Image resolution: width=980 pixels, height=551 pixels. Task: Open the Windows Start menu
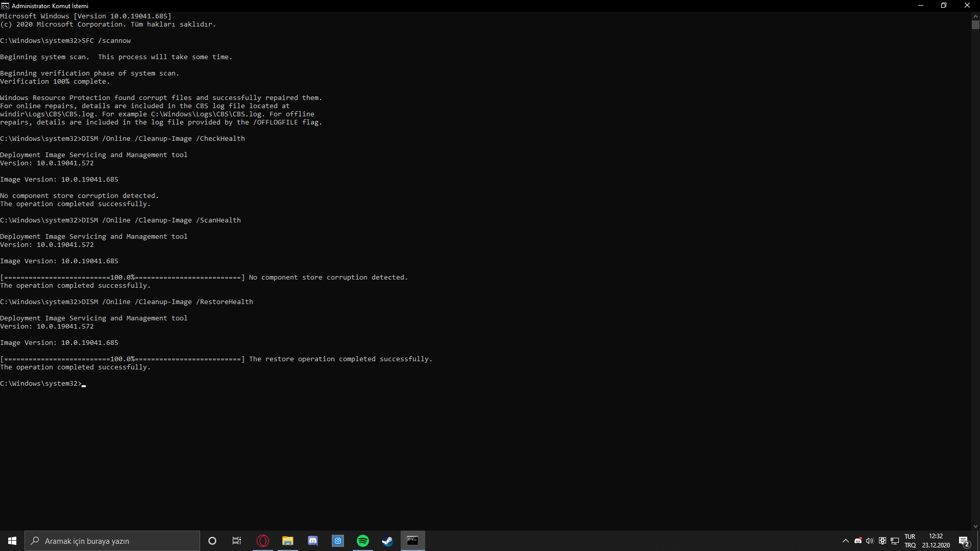point(12,541)
